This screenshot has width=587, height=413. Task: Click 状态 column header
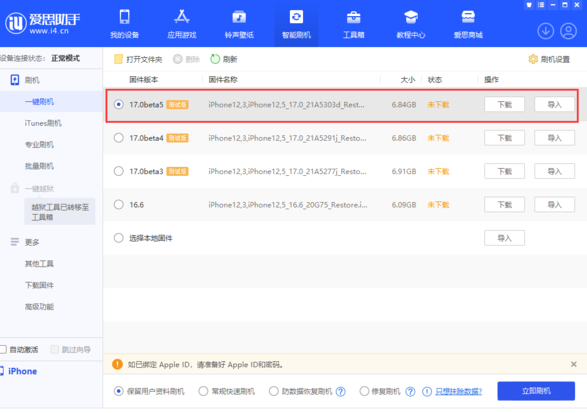[435, 80]
